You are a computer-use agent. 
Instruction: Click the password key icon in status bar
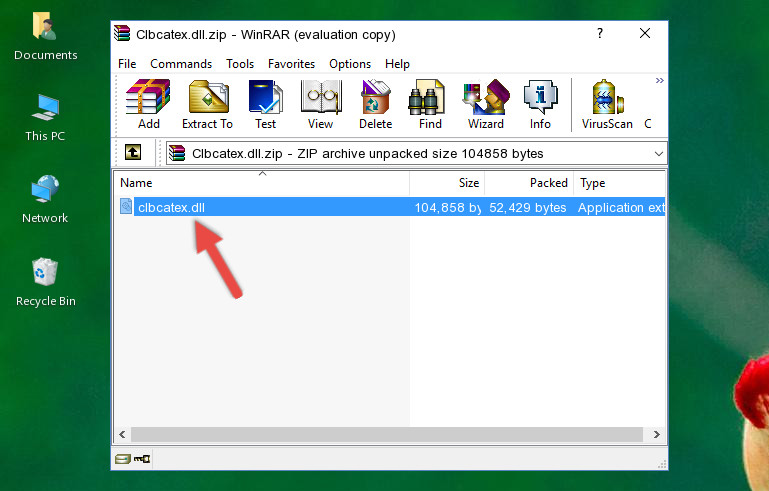click(x=142, y=459)
